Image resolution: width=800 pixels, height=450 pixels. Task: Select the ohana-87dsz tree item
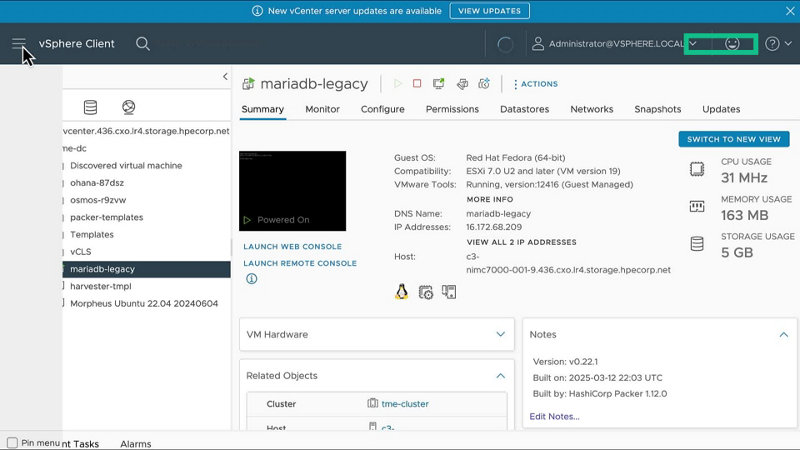point(97,183)
